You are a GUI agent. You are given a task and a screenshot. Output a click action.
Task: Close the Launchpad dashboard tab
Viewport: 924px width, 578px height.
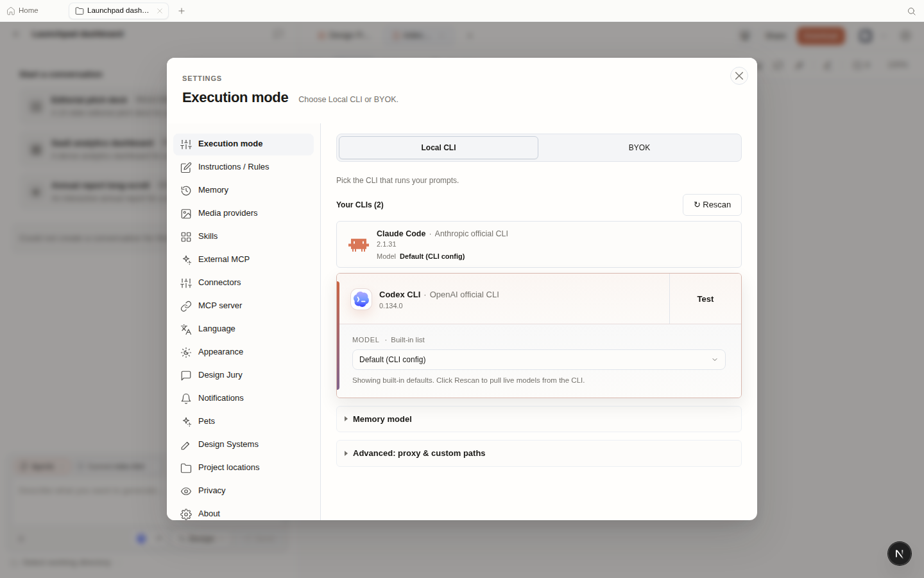point(160,11)
